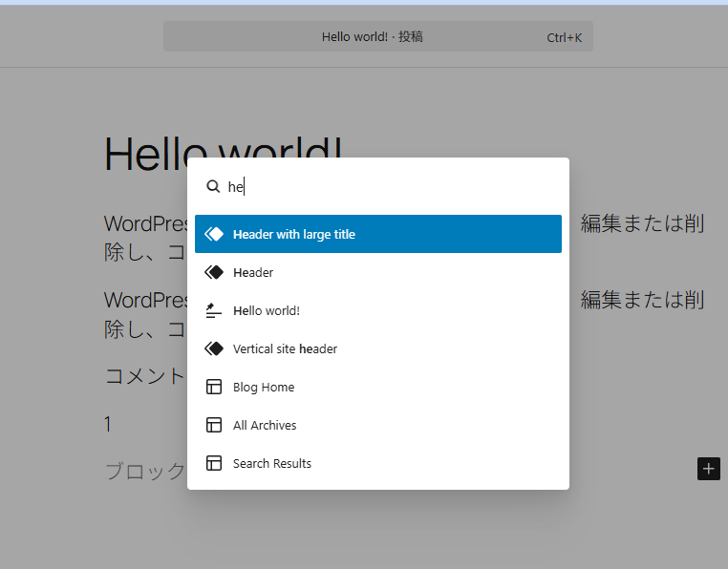Click the layout icon next to "Blog Home"
This screenshot has width=728, height=569.
coord(214,387)
